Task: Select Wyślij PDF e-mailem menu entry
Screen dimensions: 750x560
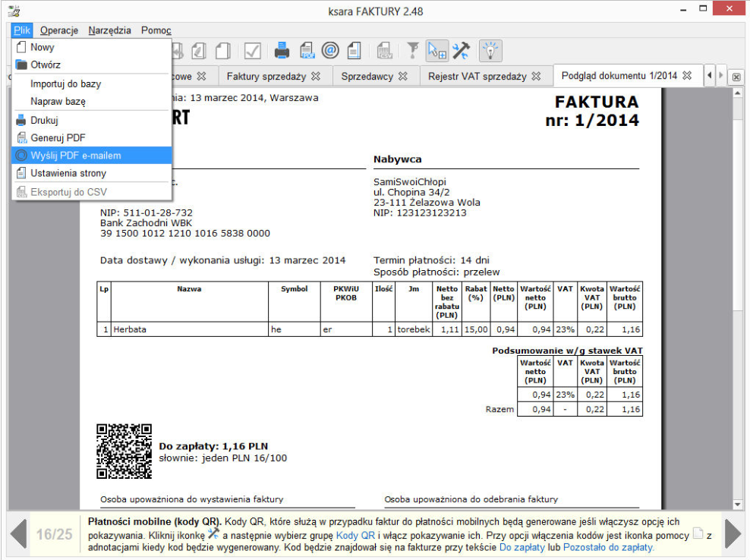Action: pos(92,156)
